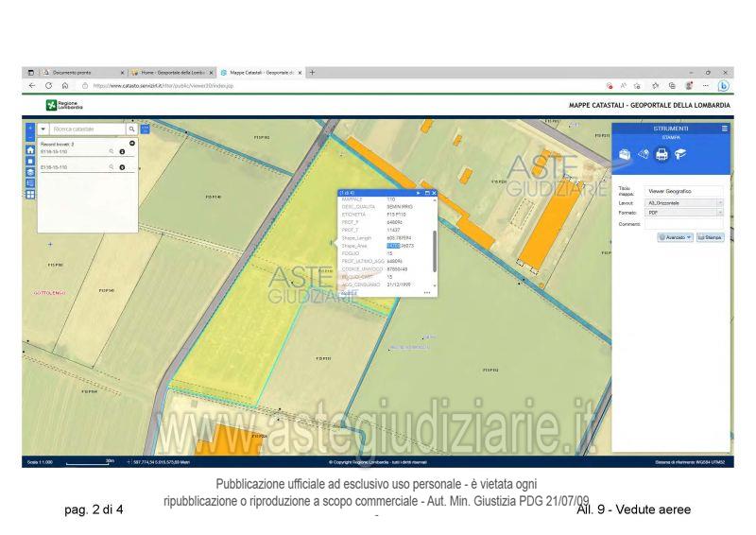Open the toolbox icon in Strumenti panel
The width and height of the screenshot is (756, 535).
pyautogui.click(x=625, y=154)
